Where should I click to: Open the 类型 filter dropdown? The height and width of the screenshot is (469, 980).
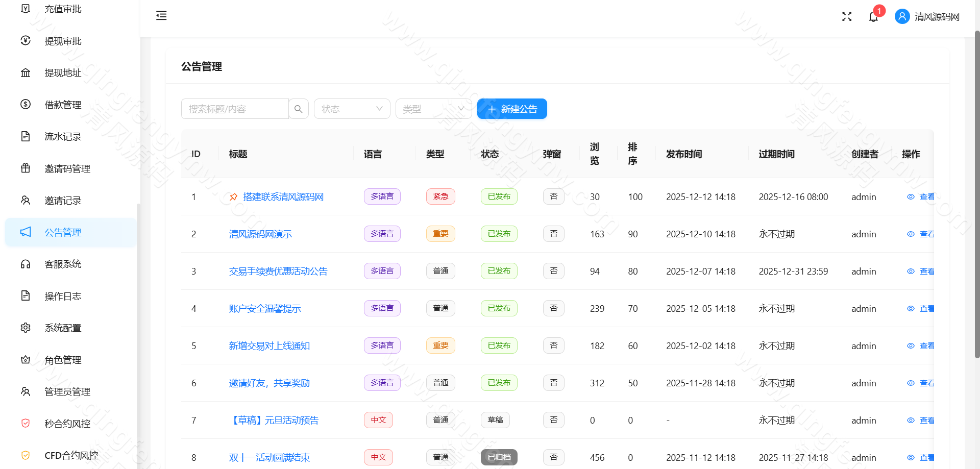pos(433,109)
